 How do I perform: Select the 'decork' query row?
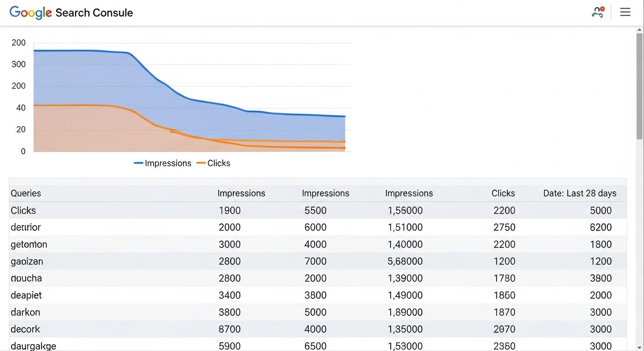click(x=25, y=329)
